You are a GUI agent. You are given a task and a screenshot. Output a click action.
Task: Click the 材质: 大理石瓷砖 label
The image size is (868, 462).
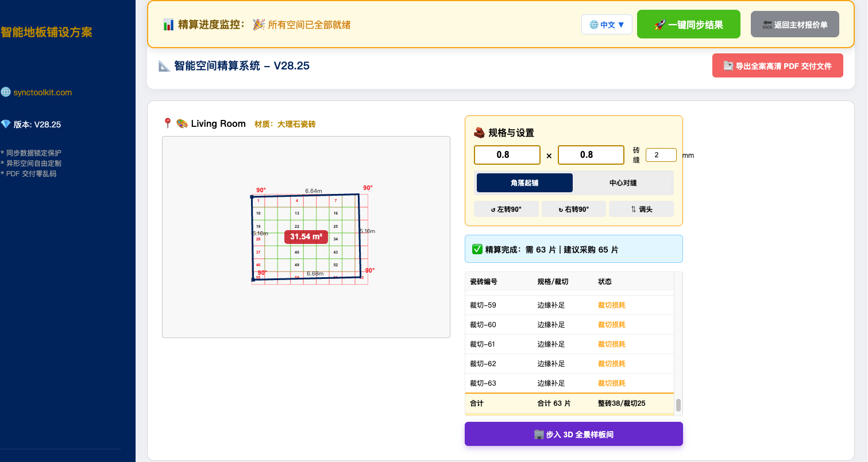pyautogui.click(x=285, y=124)
